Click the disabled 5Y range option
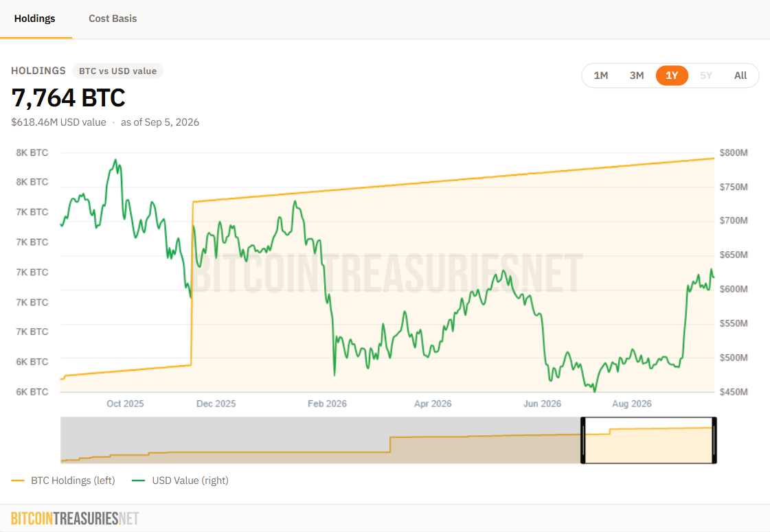The image size is (770, 532). pos(705,76)
